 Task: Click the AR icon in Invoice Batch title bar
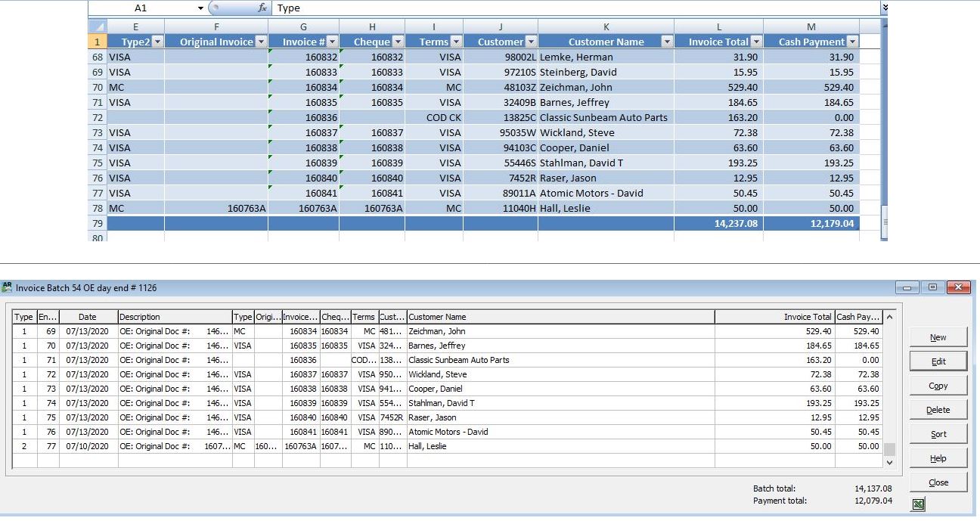point(8,287)
